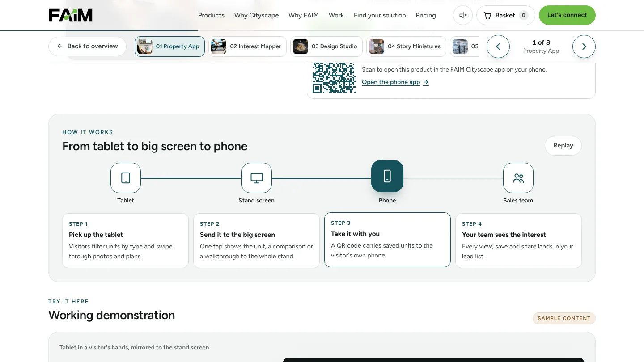Click the Property App thumbnail image
This screenshot has height=362, width=644.
[145, 46]
